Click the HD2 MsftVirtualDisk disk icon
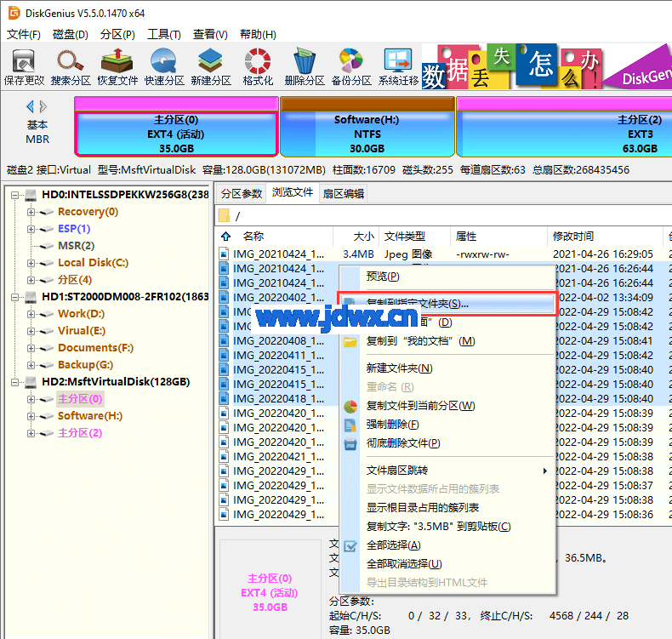 [31, 382]
